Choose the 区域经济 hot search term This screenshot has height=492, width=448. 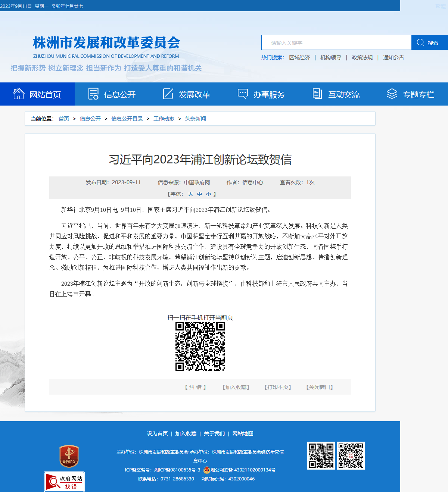tap(299, 57)
